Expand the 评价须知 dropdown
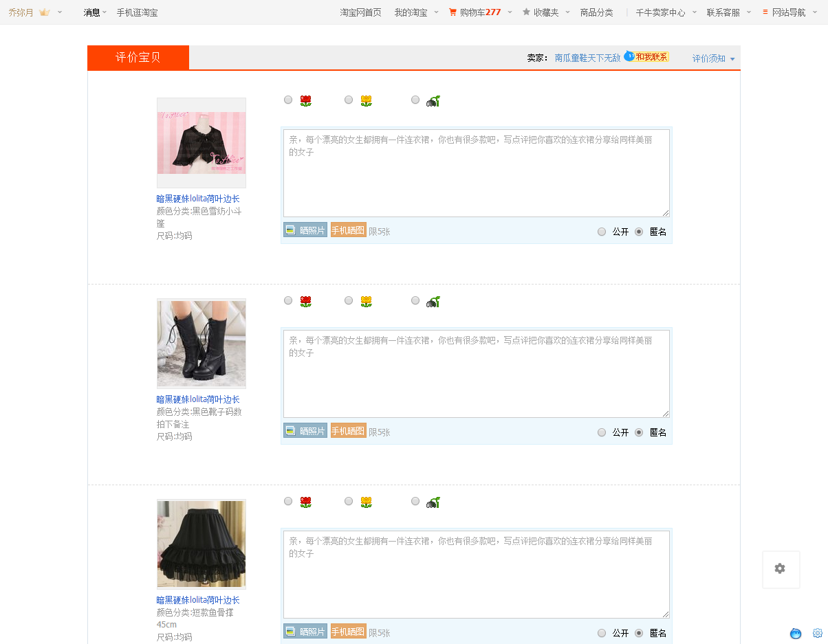This screenshot has width=828, height=644. (714, 58)
